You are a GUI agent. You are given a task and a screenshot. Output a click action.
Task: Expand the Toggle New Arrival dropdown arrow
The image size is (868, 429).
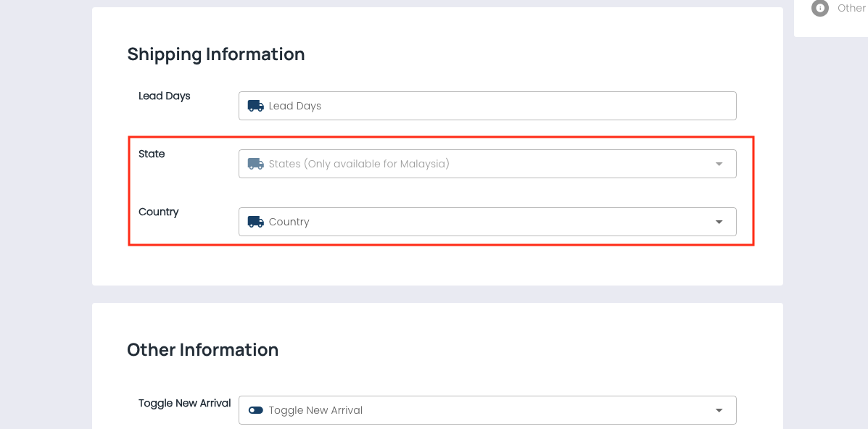click(x=719, y=410)
